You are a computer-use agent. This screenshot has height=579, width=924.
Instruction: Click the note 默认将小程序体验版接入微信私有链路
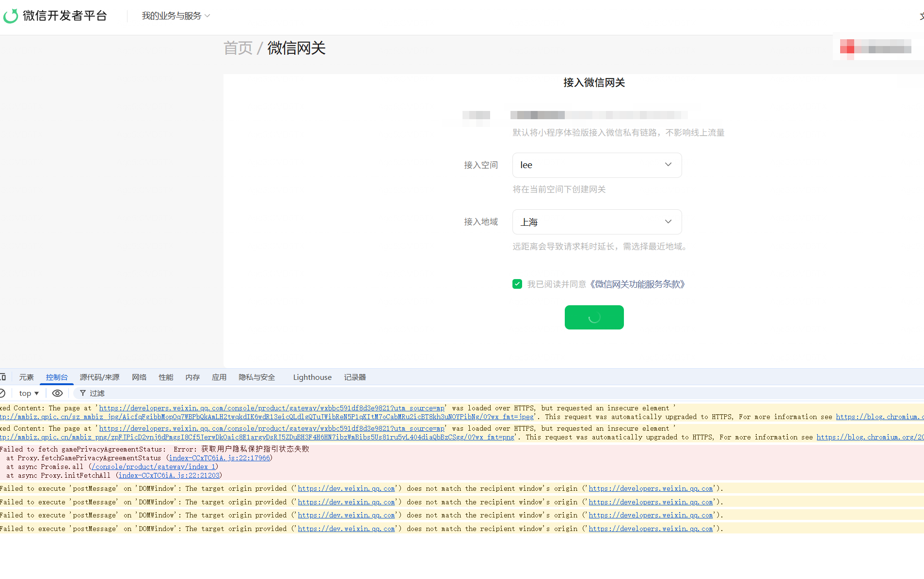click(619, 133)
